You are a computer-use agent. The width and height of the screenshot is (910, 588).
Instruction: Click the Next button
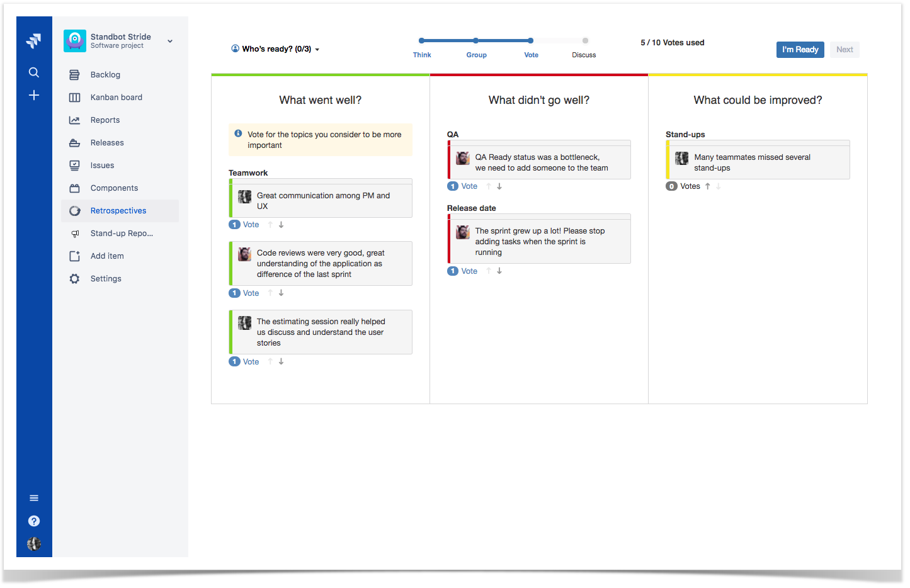tap(845, 50)
